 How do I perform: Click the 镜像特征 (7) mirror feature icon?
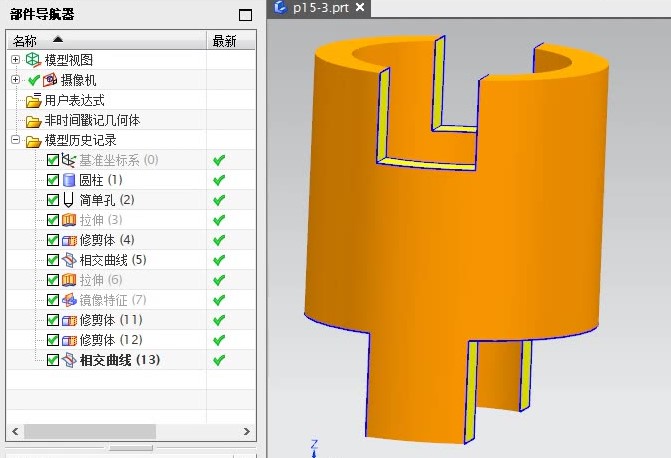(69, 300)
